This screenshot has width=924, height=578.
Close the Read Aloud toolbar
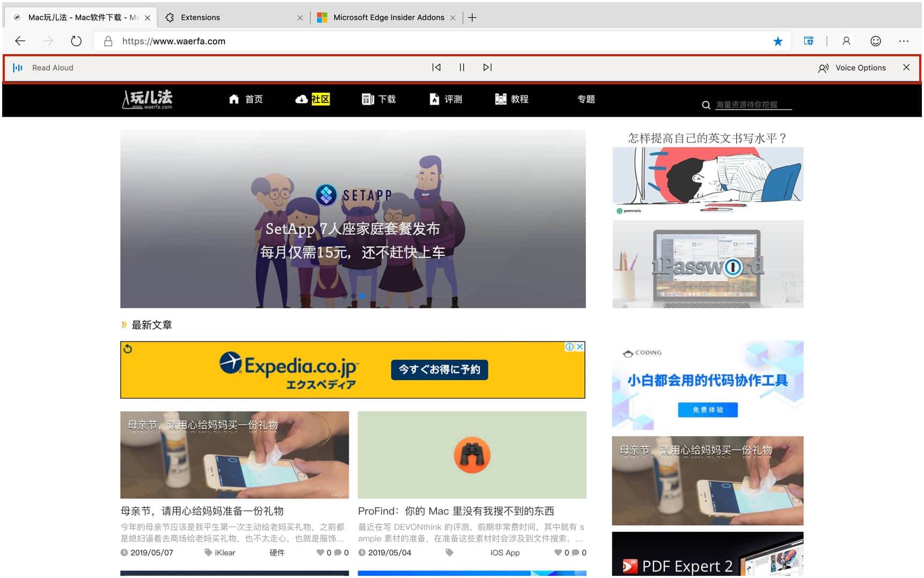point(906,68)
